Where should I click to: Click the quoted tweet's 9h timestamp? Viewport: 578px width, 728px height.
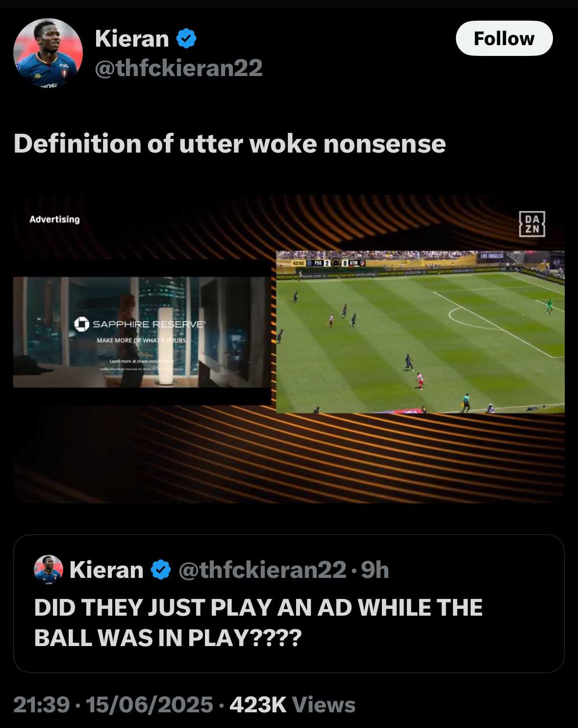[x=375, y=570]
